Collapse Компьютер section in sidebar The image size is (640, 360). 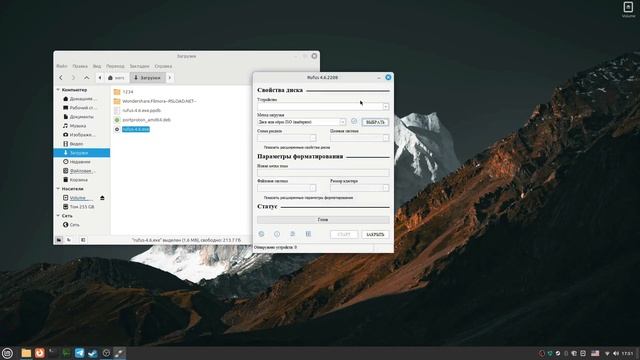click(58, 89)
